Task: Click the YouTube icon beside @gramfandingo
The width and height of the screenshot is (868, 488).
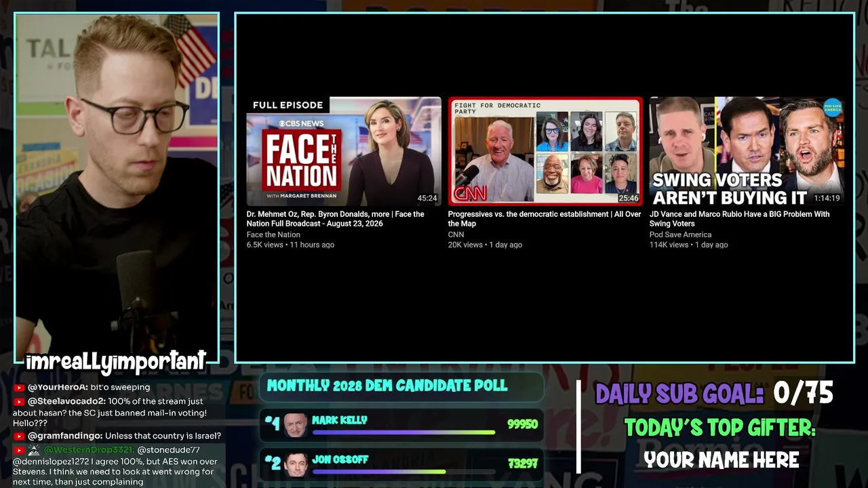Action: pyautogui.click(x=19, y=436)
